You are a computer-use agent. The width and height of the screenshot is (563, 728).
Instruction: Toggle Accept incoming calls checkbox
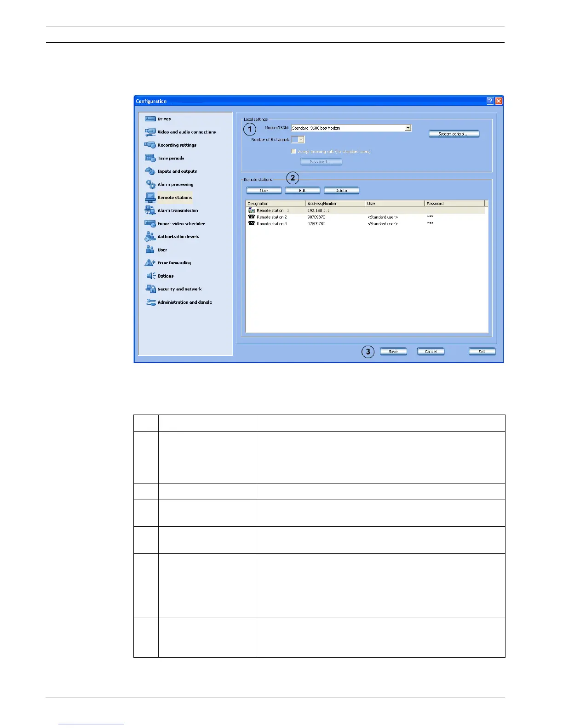[293, 151]
